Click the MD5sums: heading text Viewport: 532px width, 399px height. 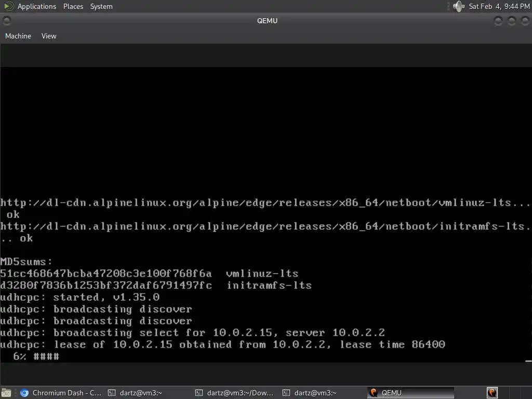click(26, 262)
